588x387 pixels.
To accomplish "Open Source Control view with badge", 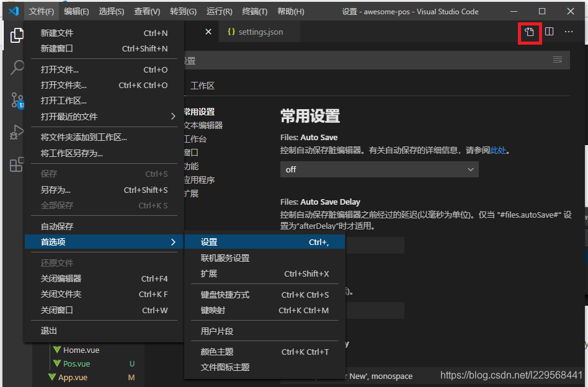I will pos(17,100).
